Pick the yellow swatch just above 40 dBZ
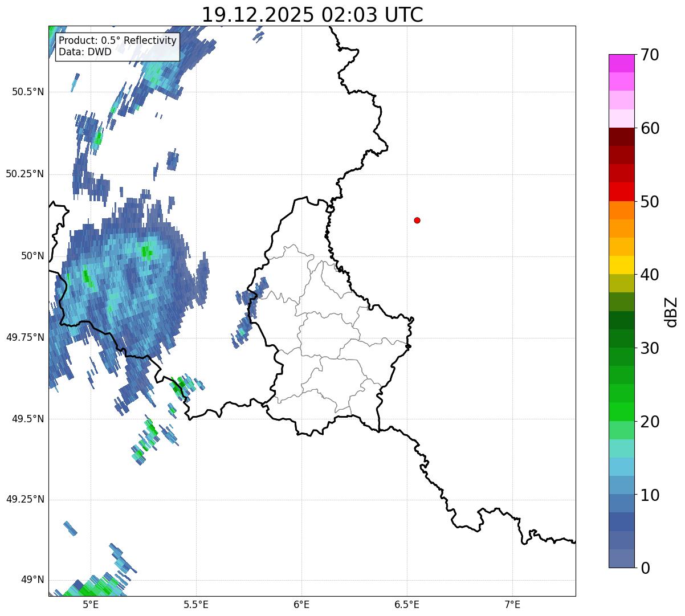This screenshot has width=685, height=616. tap(621, 265)
